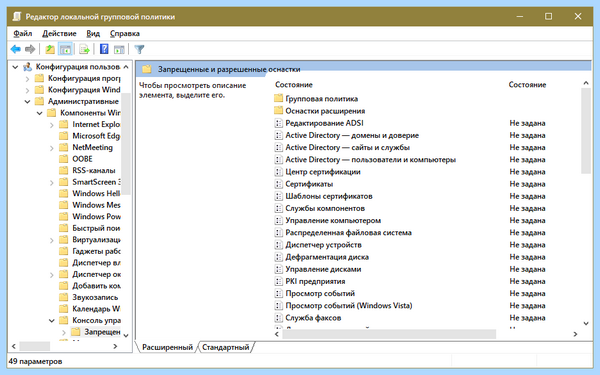The height and width of the screenshot is (375, 600).
Task: Select Дефрагментация диска policy
Action: click(x=327, y=257)
